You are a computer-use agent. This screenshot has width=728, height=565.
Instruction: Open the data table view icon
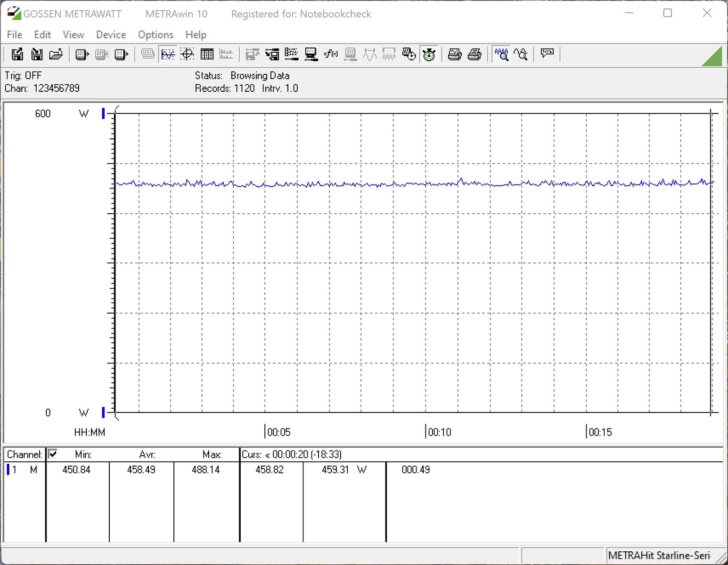click(207, 55)
